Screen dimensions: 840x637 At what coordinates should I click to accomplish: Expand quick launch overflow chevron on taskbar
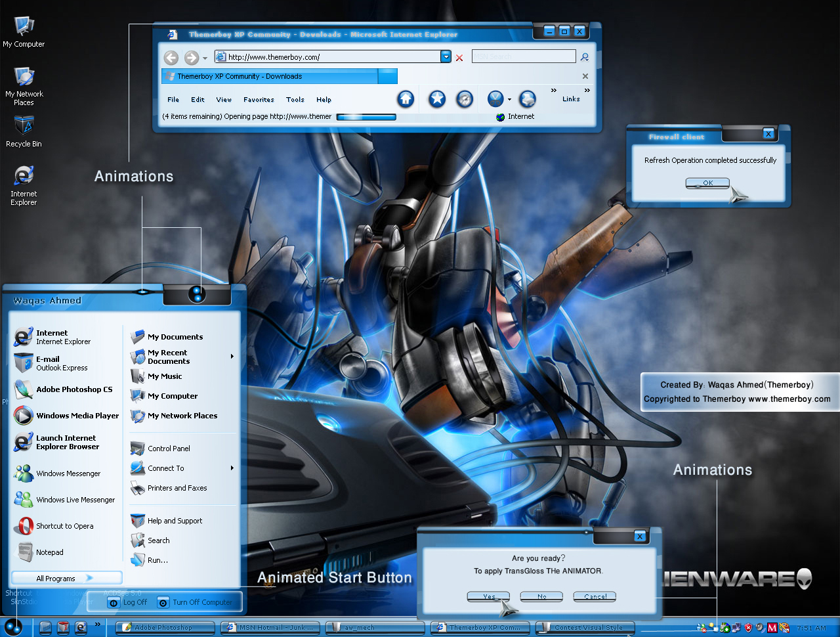click(97, 624)
